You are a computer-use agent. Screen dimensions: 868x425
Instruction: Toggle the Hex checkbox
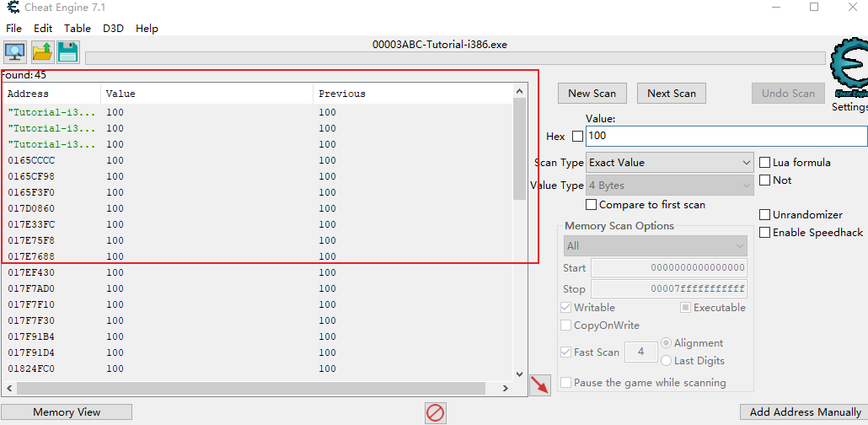[577, 137]
